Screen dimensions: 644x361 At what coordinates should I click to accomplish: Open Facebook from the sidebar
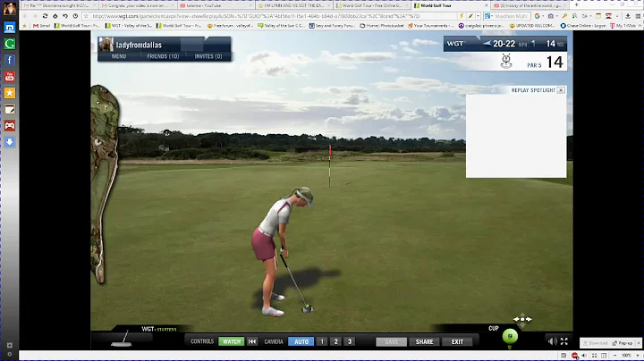pyautogui.click(x=10, y=60)
